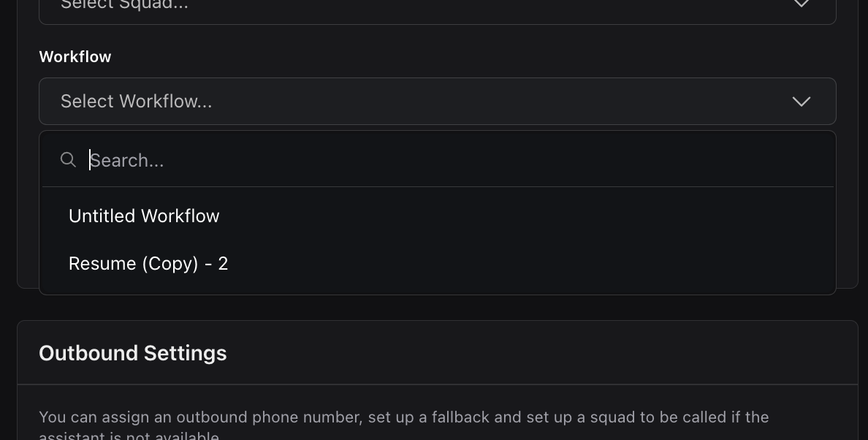
Task: Click the "Select Workflow..." placeholder text
Action: [137, 102]
